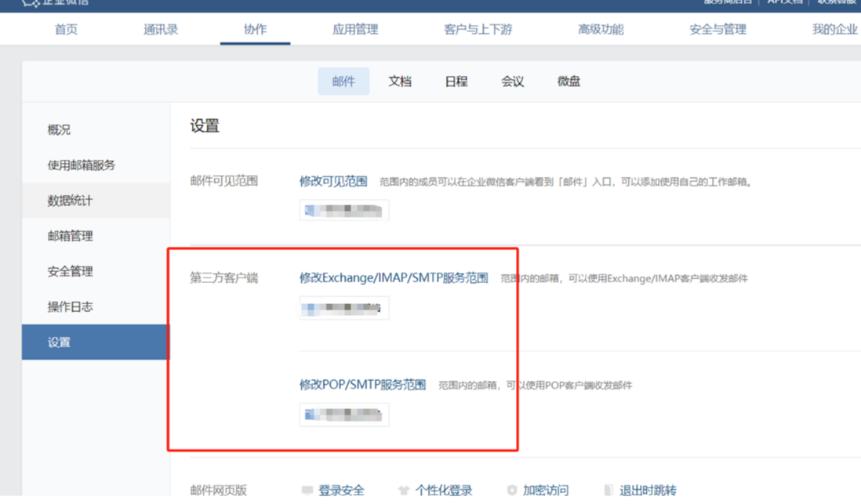Click the 登录安全 icon at the bottom
This screenshot has width=861, height=504.
[307, 490]
